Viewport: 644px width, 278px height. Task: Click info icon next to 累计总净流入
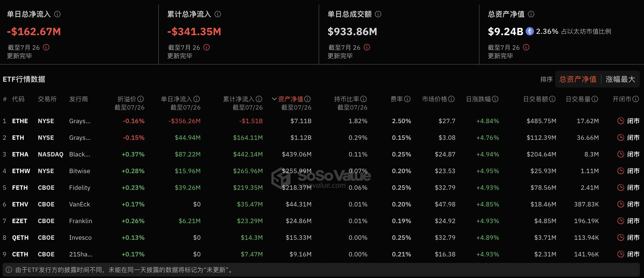tap(218, 14)
